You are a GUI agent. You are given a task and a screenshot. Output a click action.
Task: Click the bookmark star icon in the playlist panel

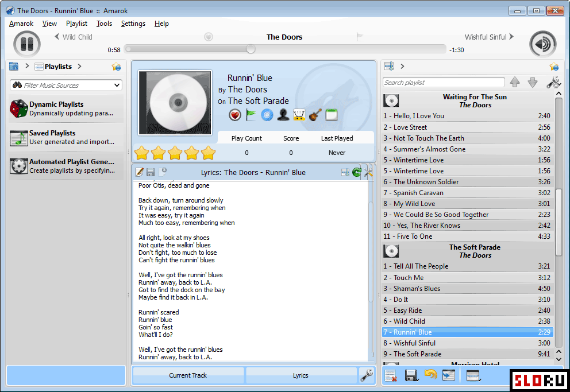[554, 67]
